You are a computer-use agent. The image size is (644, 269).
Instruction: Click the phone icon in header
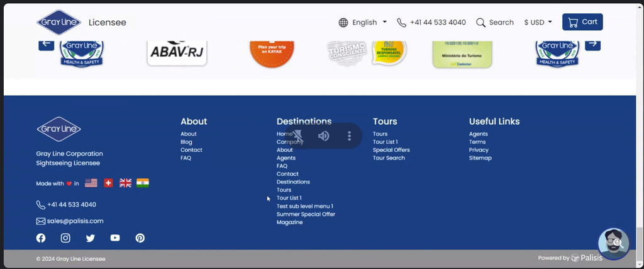tap(402, 23)
